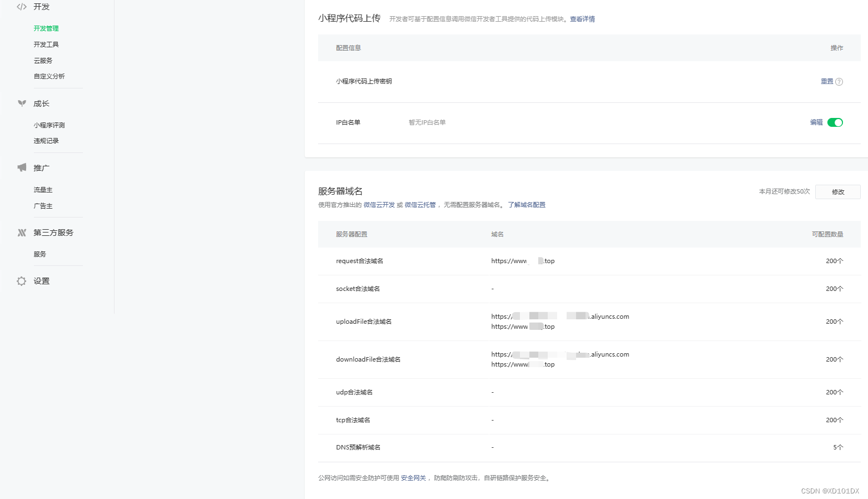The height and width of the screenshot is (499, 868).
Task: Click the 服务器域名 section title
Action: [x=340, y=191]
